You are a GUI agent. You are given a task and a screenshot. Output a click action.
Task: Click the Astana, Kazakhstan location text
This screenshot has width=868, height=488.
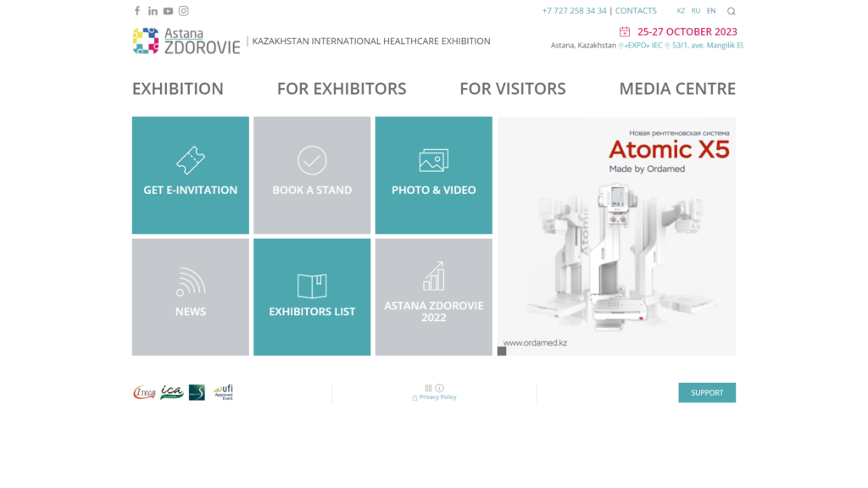[583, 46]
